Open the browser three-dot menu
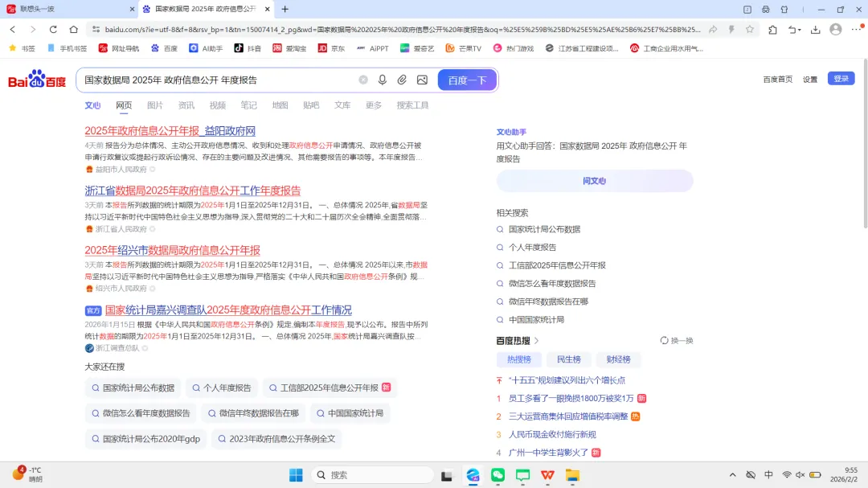Image resolution: width=868 pixels, height=488 pixels. [857, 29]
